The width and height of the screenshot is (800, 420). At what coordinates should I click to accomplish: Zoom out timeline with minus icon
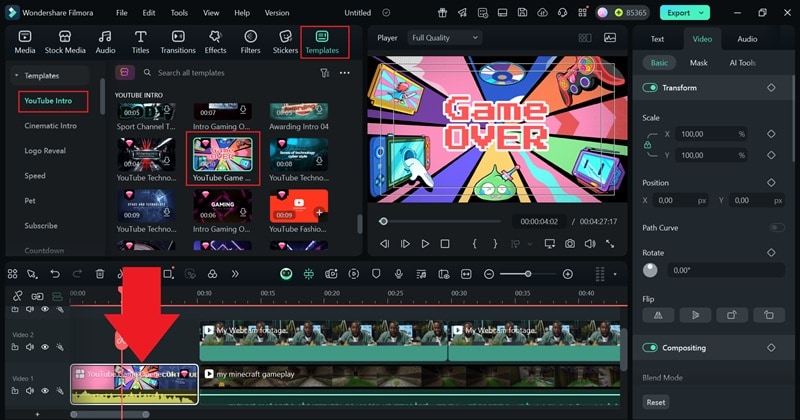pyautogui.click(x=489, y=274)
